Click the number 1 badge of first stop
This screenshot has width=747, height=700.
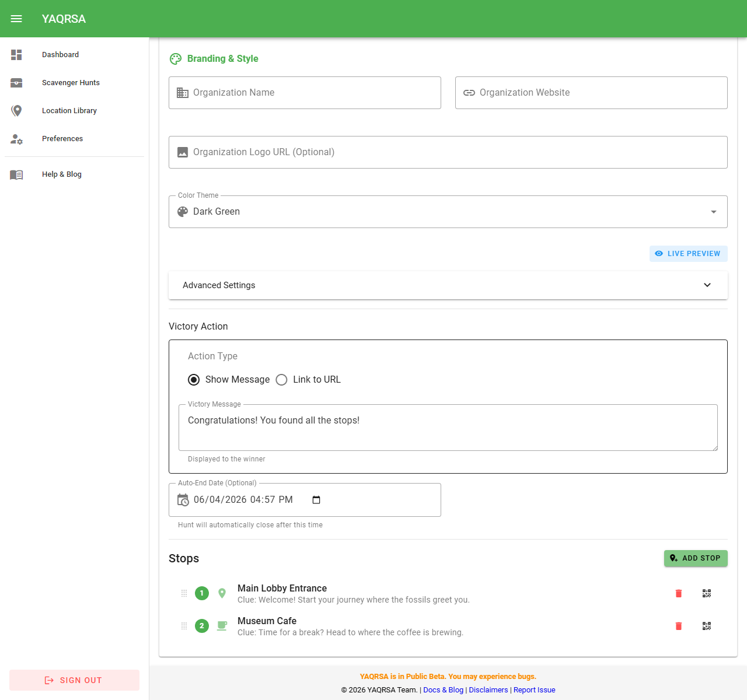coord(202,593)
